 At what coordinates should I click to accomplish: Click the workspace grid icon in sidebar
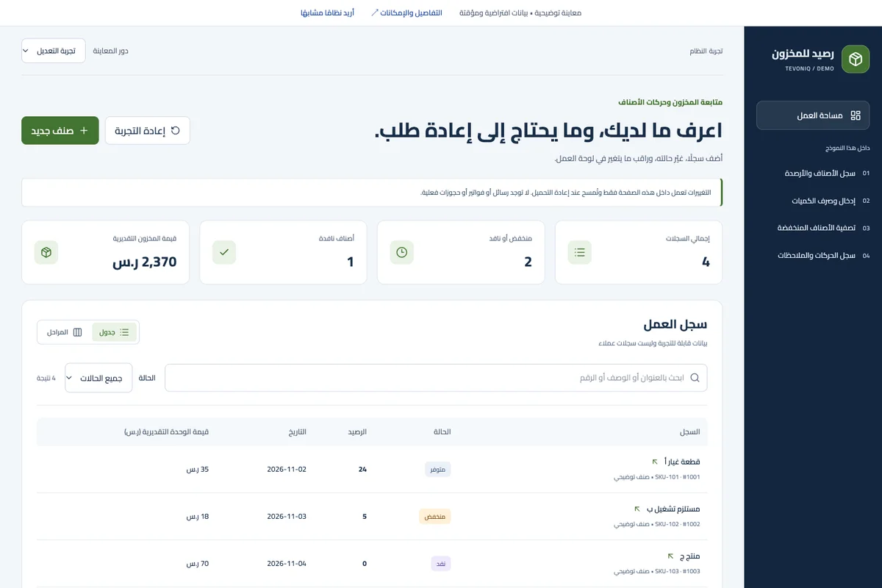tap(855, 115)
